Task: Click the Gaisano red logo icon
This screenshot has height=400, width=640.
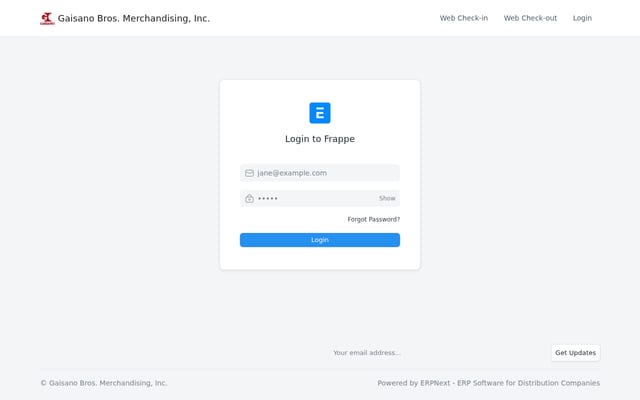Action: (x=47, y=18)
